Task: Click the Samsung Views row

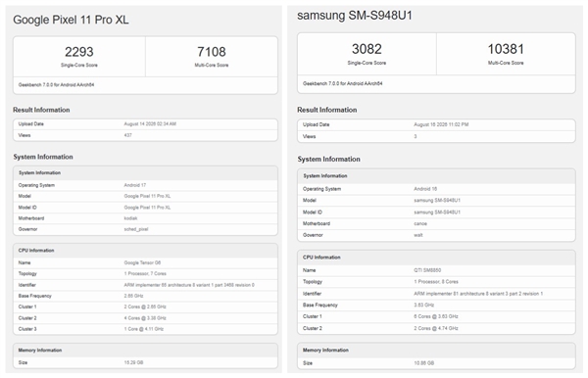Action: pyautogui.click(x=436, y=136)
